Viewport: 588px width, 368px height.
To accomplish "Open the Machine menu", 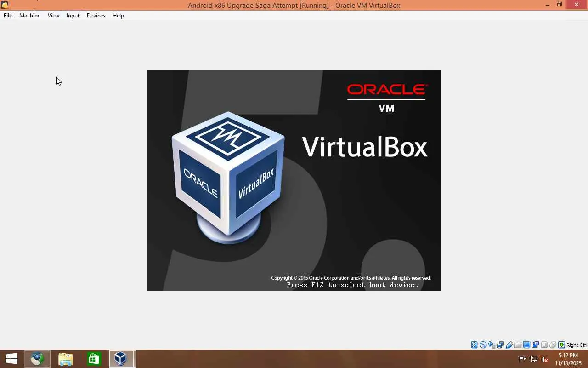I will click(30, 16).
